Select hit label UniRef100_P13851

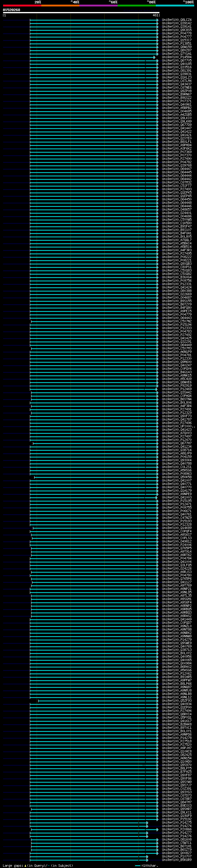coord(176,43)
